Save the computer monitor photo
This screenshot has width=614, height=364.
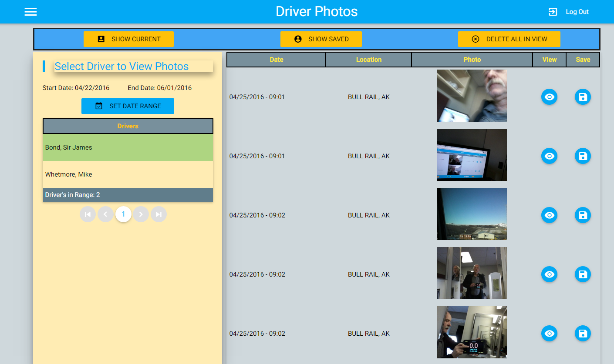click(583, 156)
